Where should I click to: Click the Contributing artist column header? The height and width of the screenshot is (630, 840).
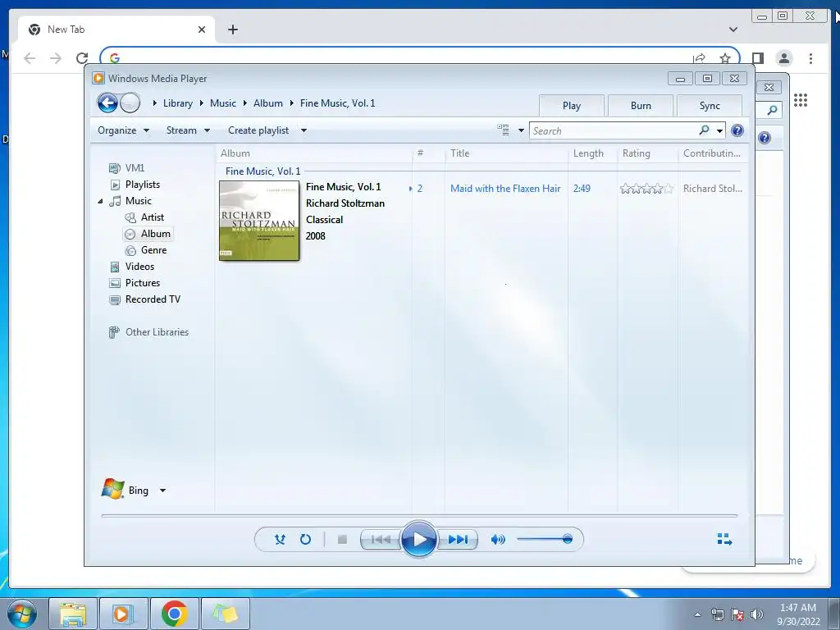(x=712, y=153)
